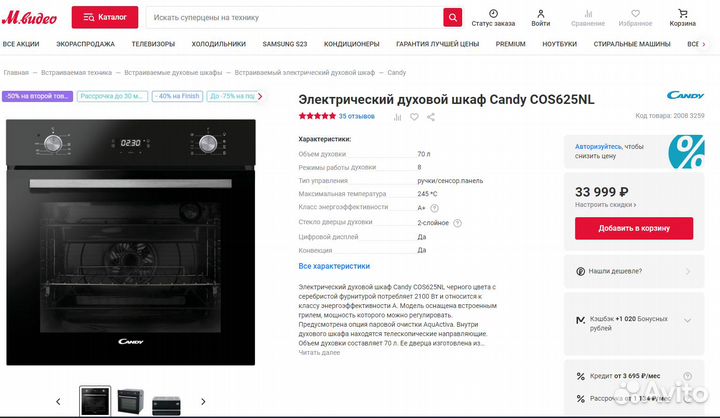Show more promo tags with red arrow

(x=260, y=96)
